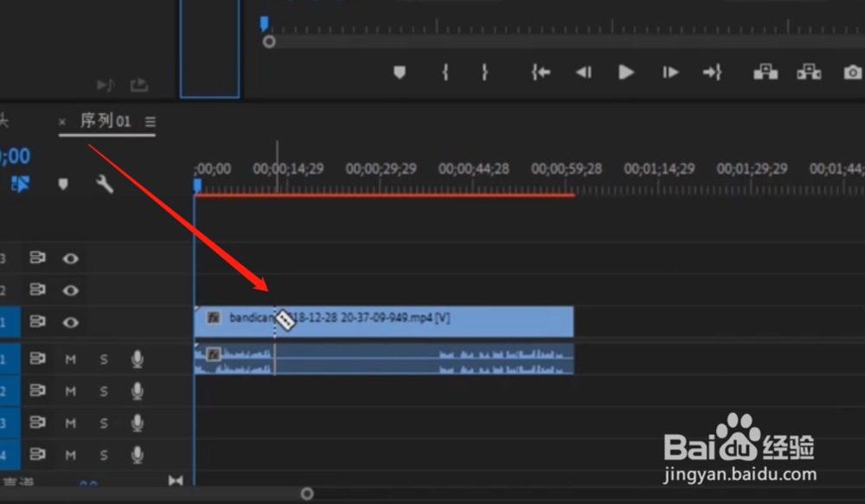Viewport: 865px width, 504px height.
Task: Click ruler at 00;00;59;28
Action: tap(566, 169)
